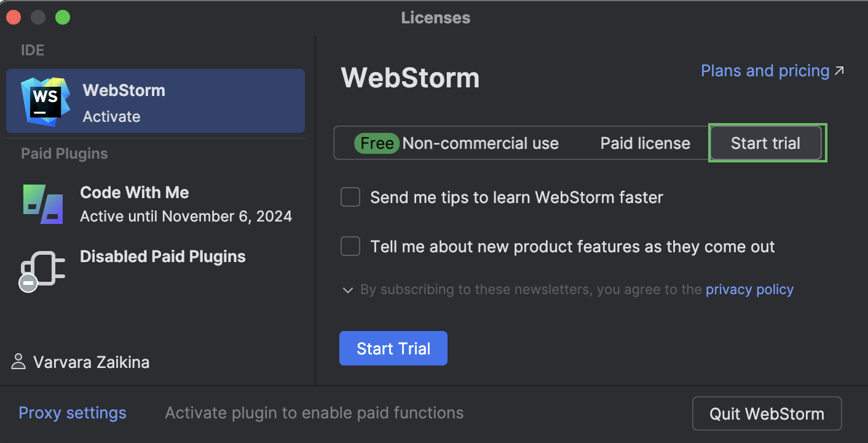
Task: Collapse the newsletter subscription disclosure text
Action: (347, 289)
